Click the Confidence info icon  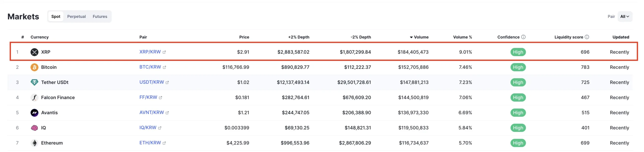click(x=523, y=37)
